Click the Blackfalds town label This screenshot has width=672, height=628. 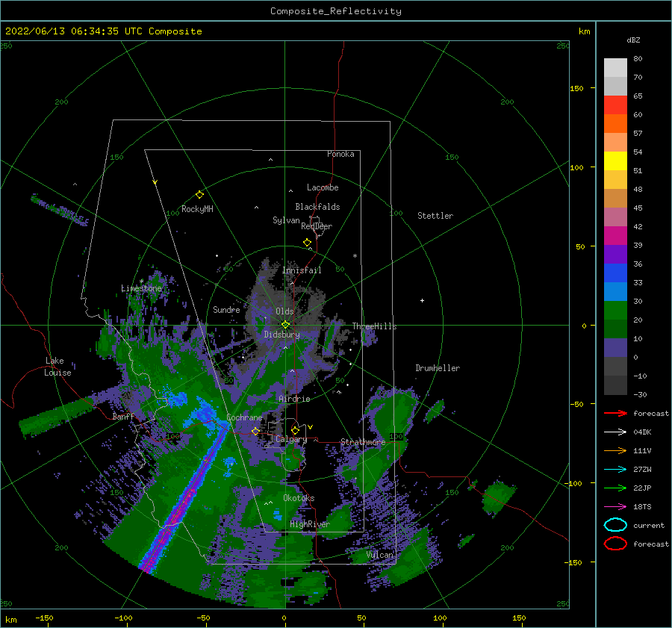pos(317,207)
